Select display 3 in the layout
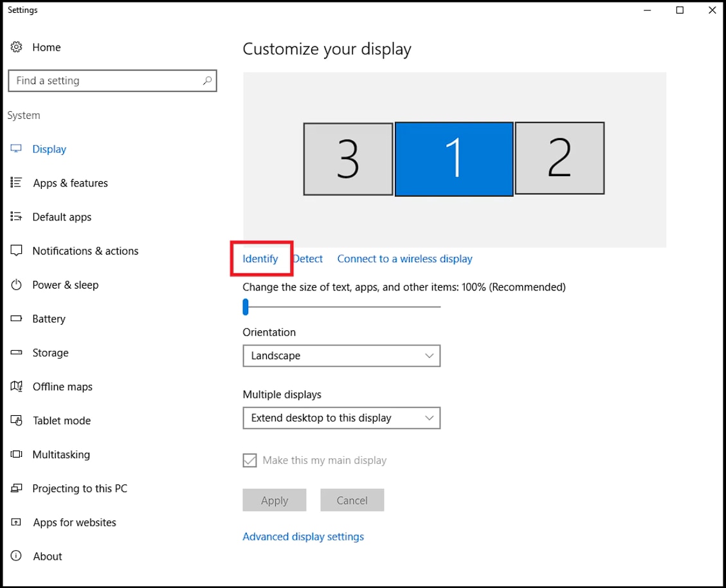The height and width of the screenshot is (588, 726). click(x=348, y=159)
